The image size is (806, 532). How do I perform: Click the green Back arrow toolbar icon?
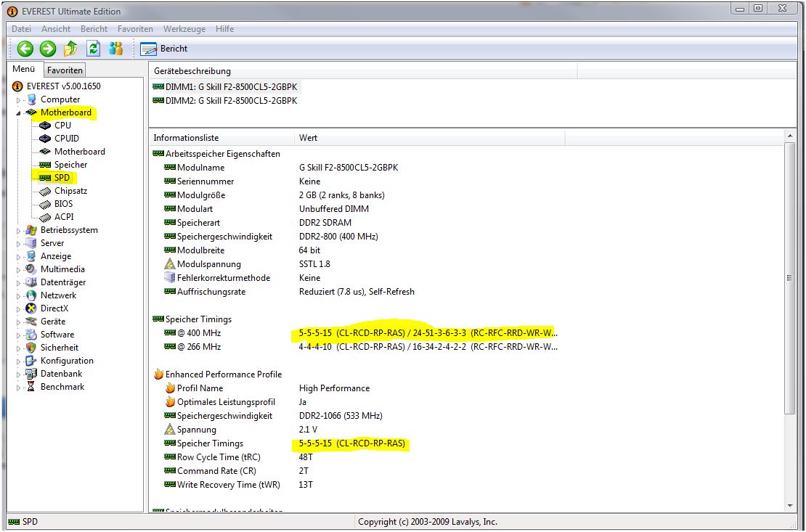point(25,49)
